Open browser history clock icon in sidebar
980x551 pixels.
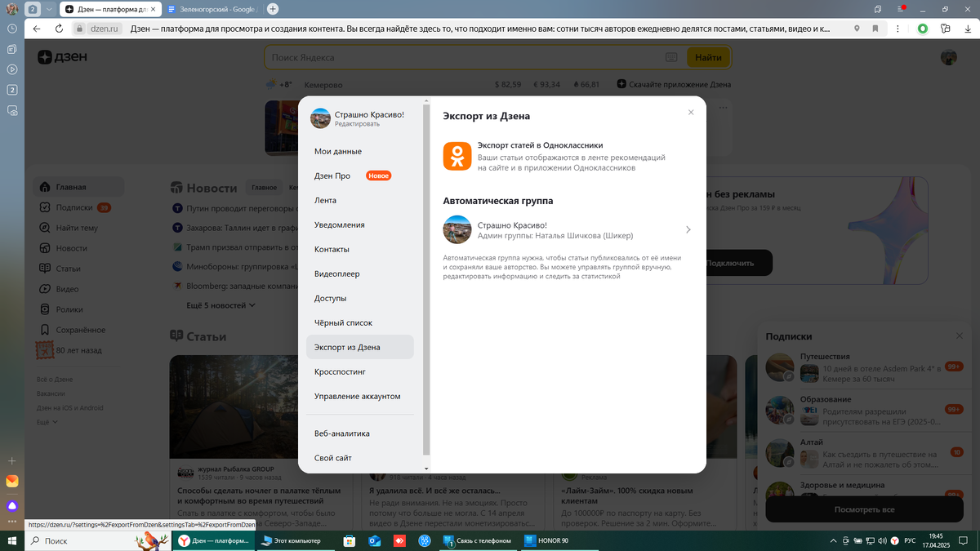click(12, 29)
